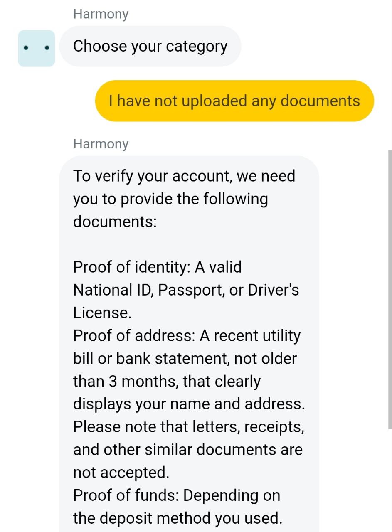Click the word 'License.' in the message
Screen dimensions: 392x532
click(102, 313)
